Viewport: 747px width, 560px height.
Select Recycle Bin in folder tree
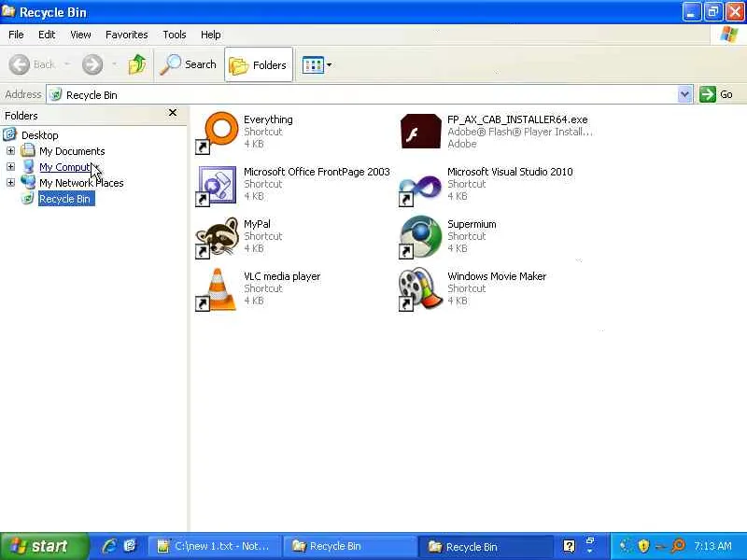coord(64,199)
